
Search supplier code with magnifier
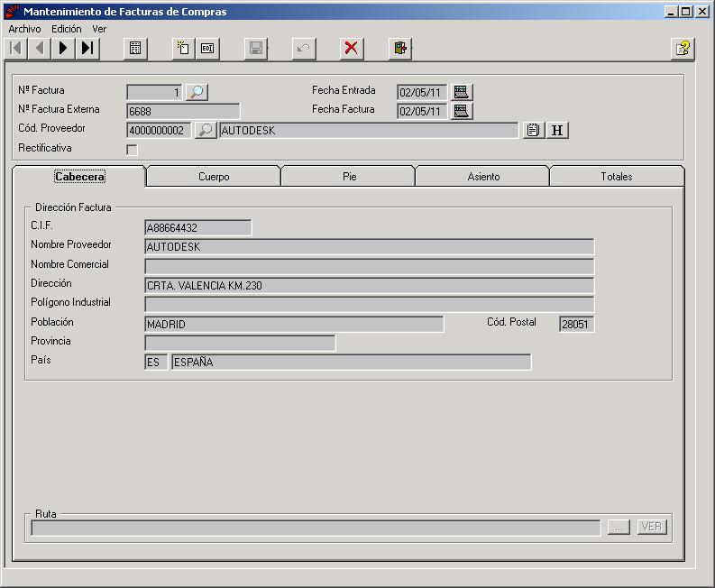206,130
